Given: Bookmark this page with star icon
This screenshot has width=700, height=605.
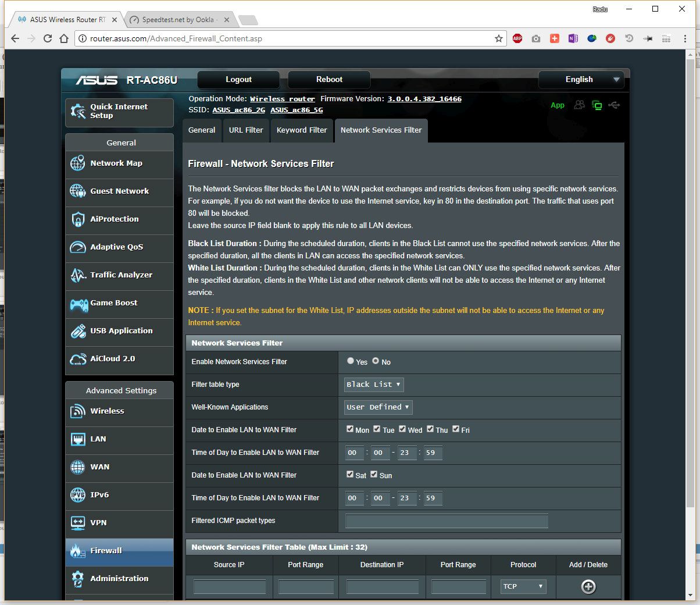Looking at the screenshot, I should pyautogui.click(x=498, y=38).
